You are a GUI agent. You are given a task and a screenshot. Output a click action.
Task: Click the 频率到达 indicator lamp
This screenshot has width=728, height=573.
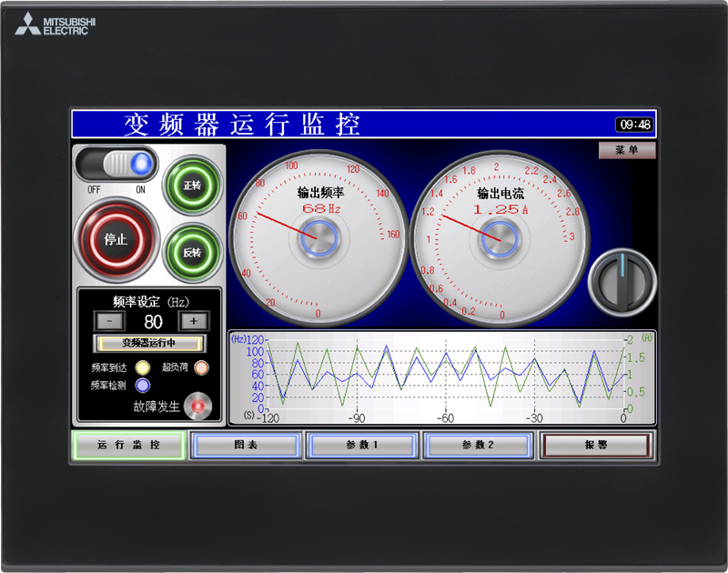pyautogui.click(x=144, y=367)
